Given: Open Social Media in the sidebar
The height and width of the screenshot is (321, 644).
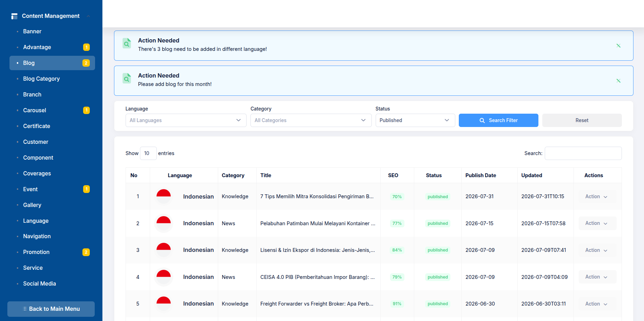Looking at the screenshot, I should click(x=40, y=284).
